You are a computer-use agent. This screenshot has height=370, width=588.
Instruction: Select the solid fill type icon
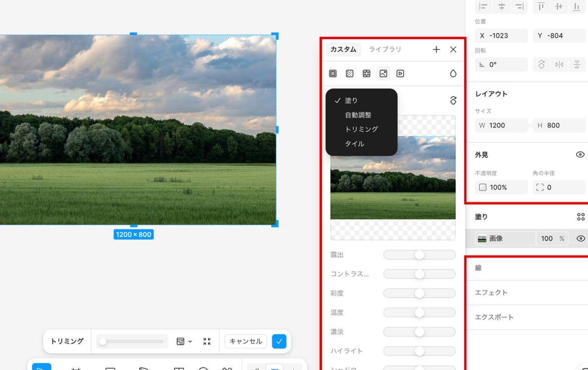point(333,73)
